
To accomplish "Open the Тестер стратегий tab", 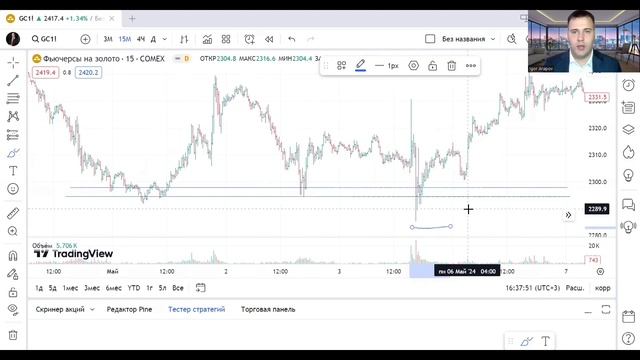I will [197, 309].
